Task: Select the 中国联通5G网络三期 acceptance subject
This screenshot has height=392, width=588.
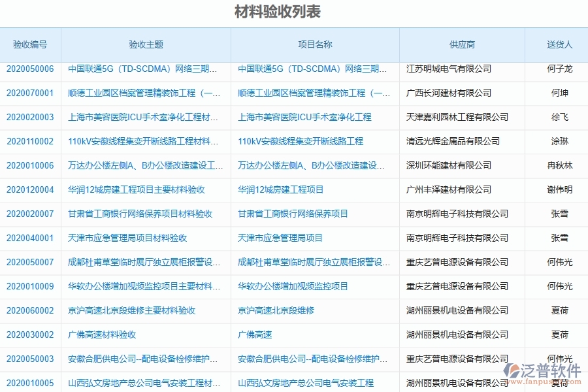Action: (144, 69)
